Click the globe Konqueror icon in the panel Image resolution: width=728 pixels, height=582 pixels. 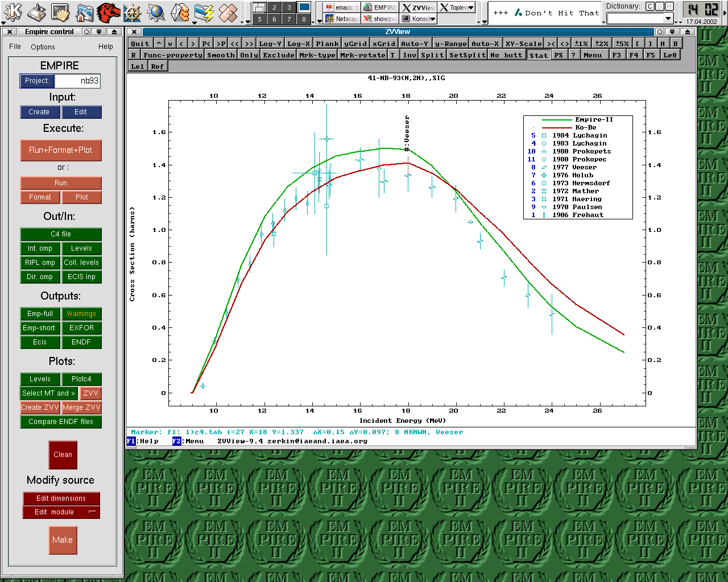[x=156, y=11]
